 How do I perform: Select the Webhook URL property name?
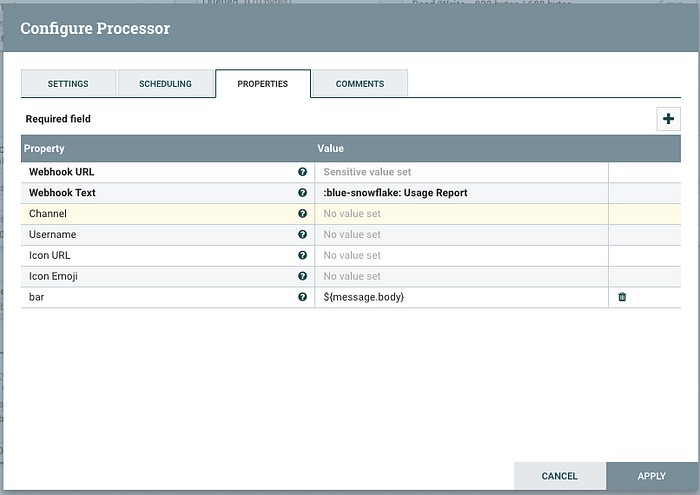pos(62,172)
